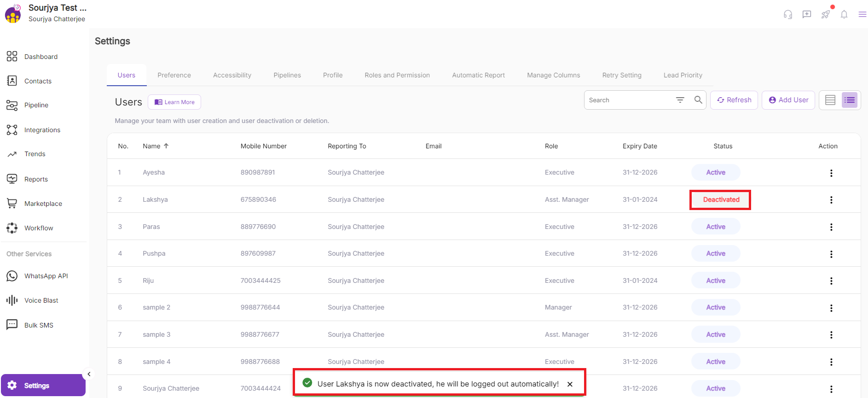Switch to card row view

pos(830,100)
